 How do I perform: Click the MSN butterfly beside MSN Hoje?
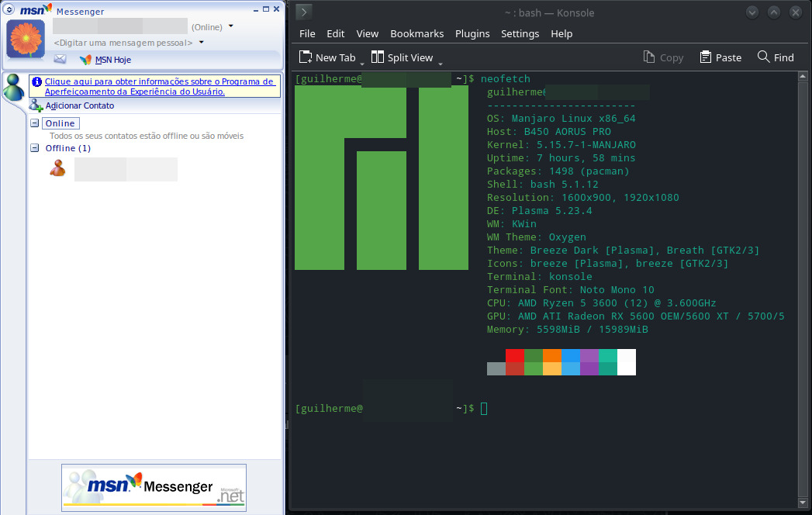click(x=85, y=59)
